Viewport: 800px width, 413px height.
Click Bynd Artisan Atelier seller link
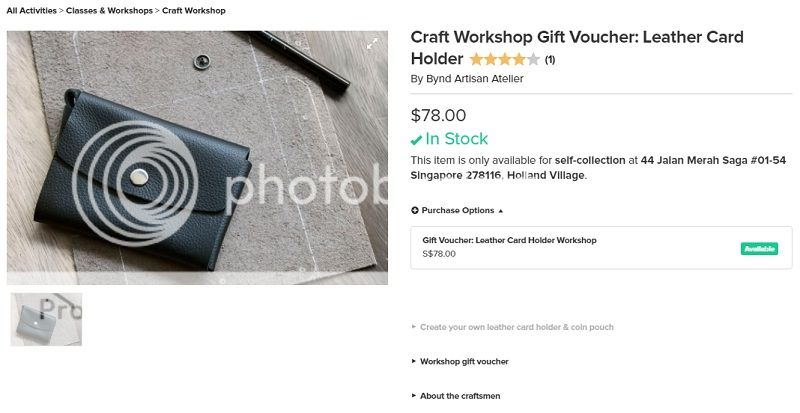point(474,79)
